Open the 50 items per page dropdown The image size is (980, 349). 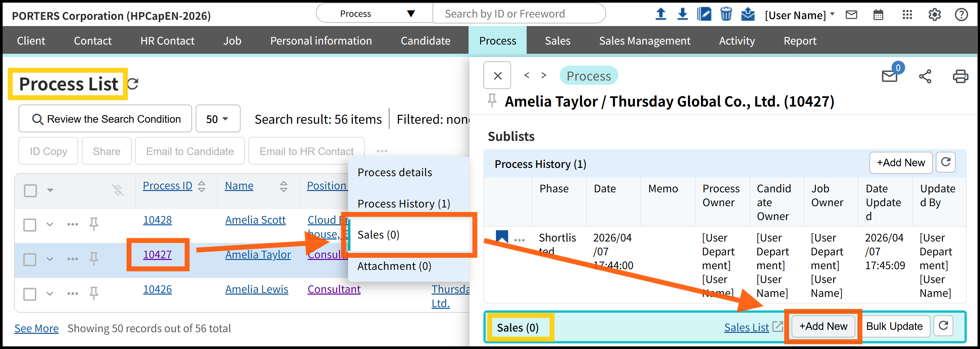[217, 119]
